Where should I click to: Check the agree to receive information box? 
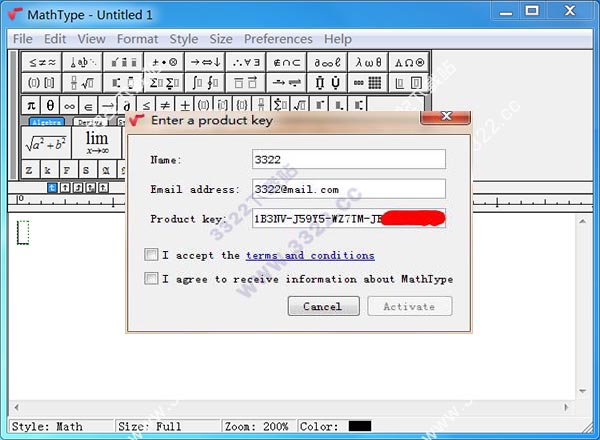point(151,278)
